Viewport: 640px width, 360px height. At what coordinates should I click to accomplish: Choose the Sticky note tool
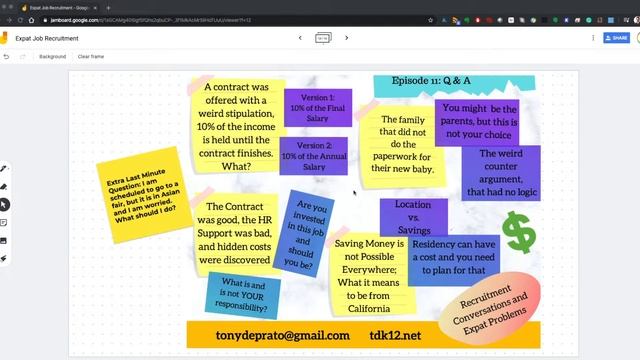[4, 222]
